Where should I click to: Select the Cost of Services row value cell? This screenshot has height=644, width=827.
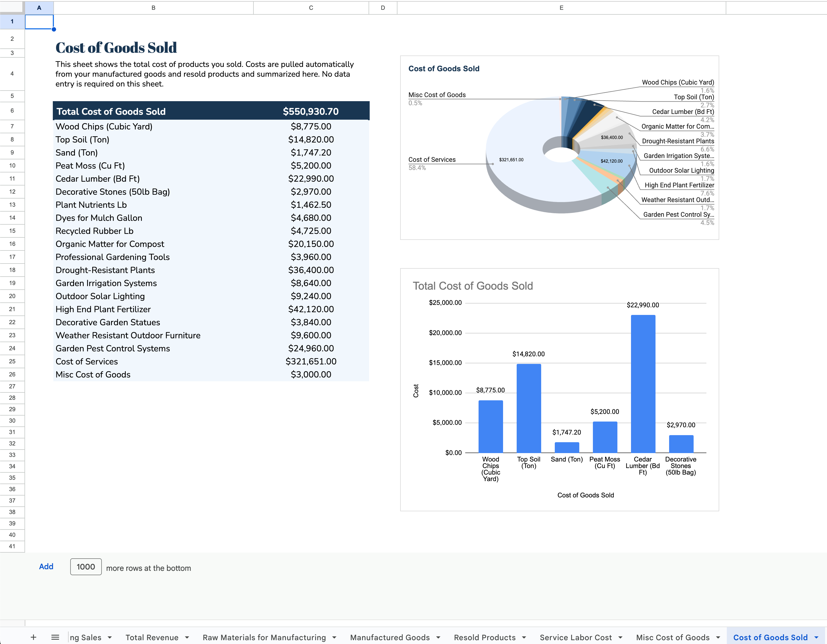(x=311, y=361)
